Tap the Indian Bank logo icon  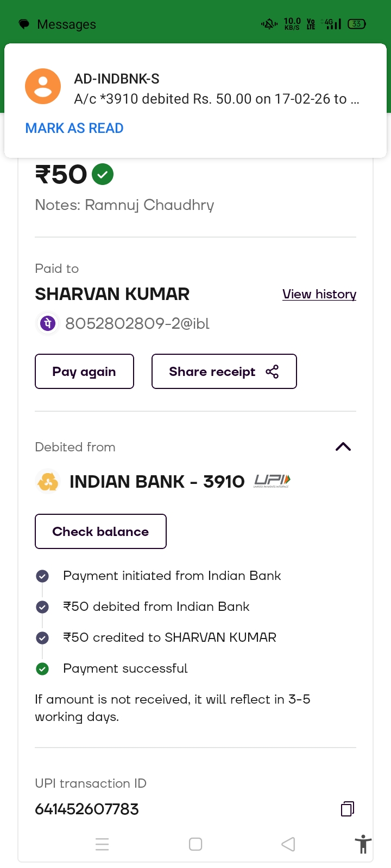(x=48, y=481)
